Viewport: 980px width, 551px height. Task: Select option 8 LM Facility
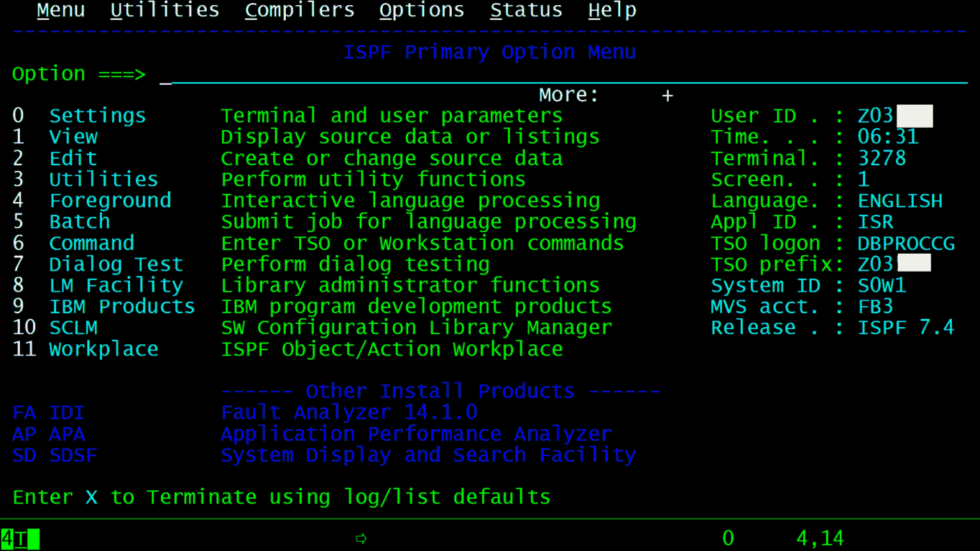[98, 285]
